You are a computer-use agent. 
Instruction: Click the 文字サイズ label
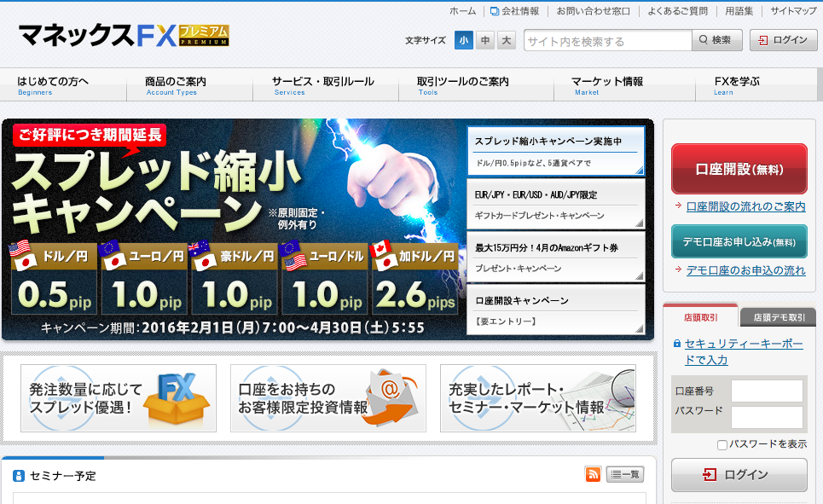pos(426,40)
